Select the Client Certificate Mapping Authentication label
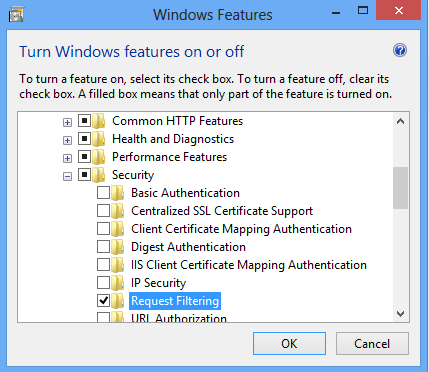 [x=241, y=229]
